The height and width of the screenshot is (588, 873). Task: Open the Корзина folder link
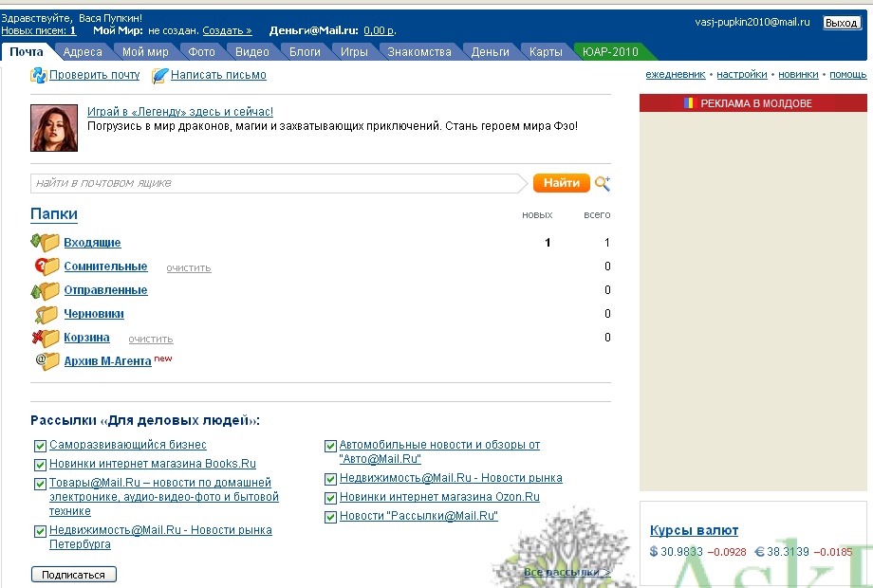click(87, 338)
